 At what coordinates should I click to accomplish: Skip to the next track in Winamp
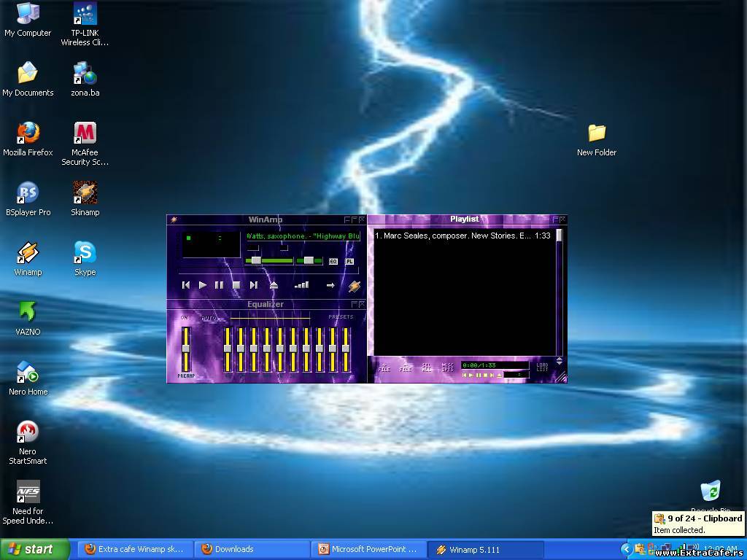pos(253,285)
